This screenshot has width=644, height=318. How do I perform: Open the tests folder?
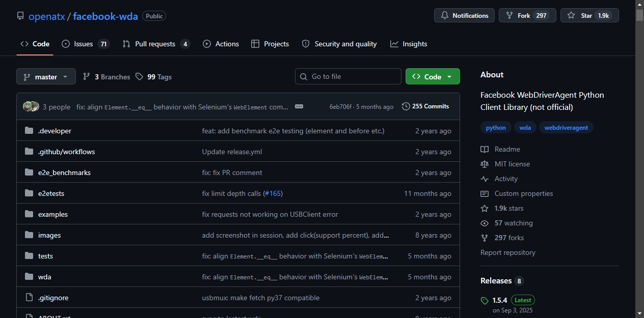pyautogui.click(x=45, y=256)
